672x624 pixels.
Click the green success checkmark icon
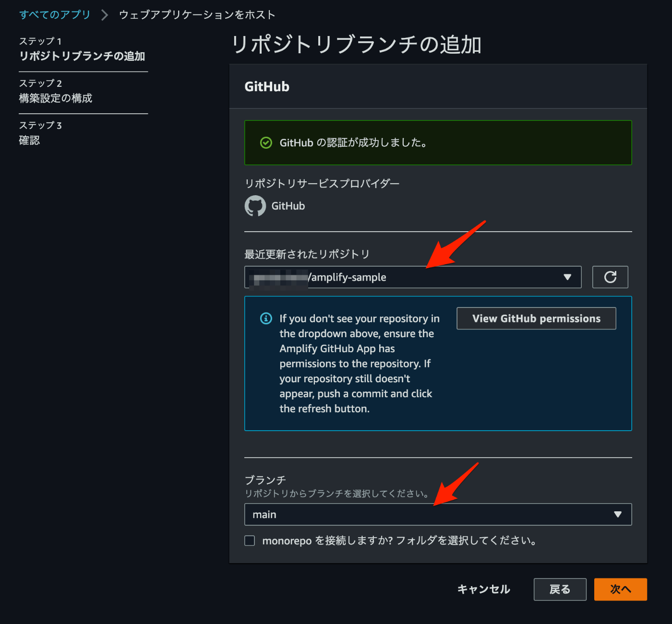coord(266,142)
